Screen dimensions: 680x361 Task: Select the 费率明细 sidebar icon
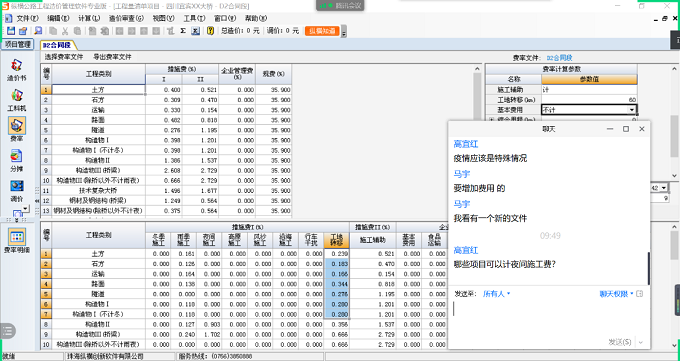16,241
